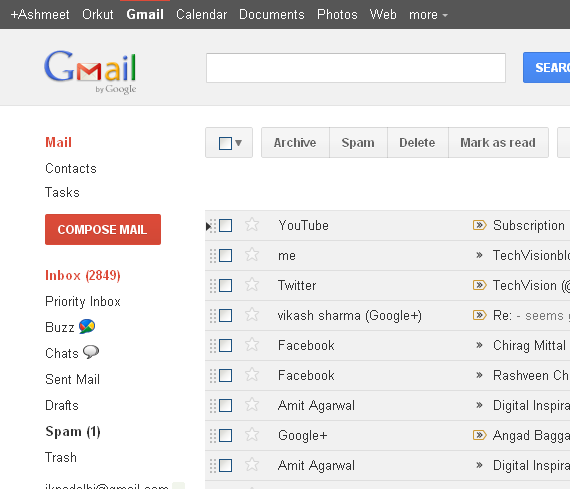
Task: Star the vikash sharma (Google+) email
Action: 252,315
